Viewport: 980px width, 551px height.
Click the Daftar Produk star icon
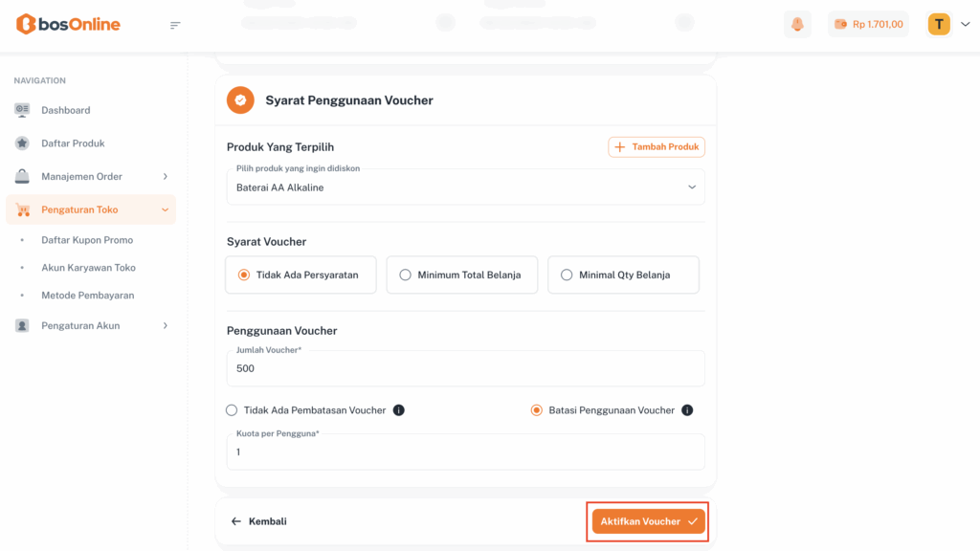pos(22,143)
